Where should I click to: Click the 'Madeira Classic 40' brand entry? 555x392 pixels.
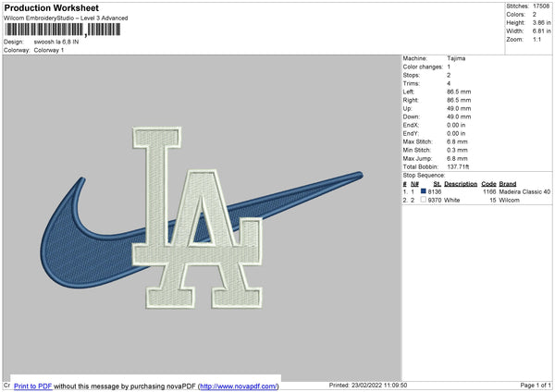tap(524, 191)
